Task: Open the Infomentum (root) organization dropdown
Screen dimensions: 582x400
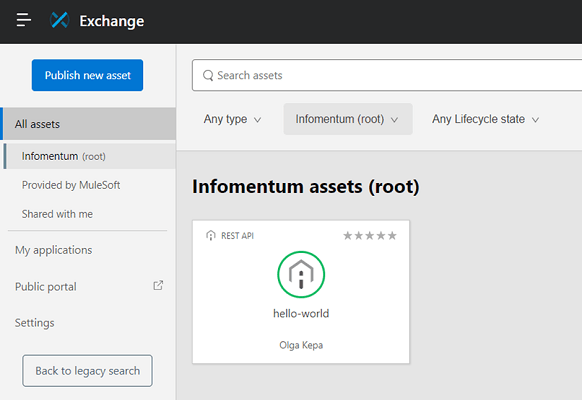Action: click(348, 119)
